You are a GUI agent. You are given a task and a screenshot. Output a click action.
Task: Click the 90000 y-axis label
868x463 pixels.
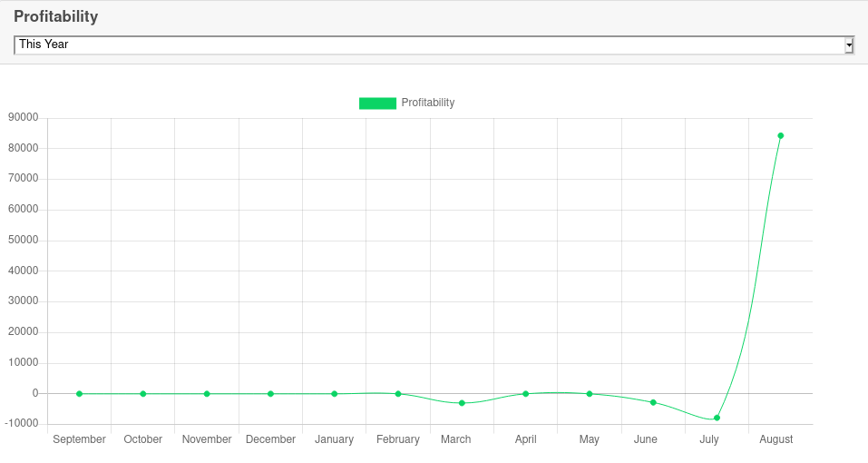tap(23, 118)
